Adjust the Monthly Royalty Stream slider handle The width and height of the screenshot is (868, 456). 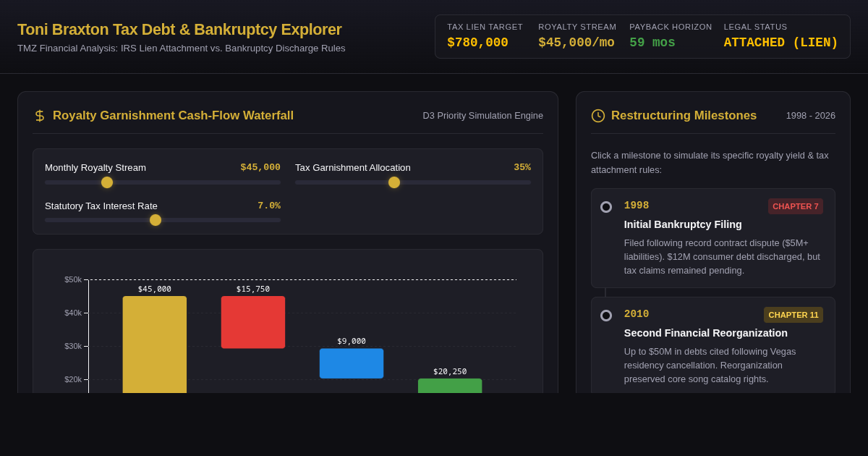coord(107,182)
